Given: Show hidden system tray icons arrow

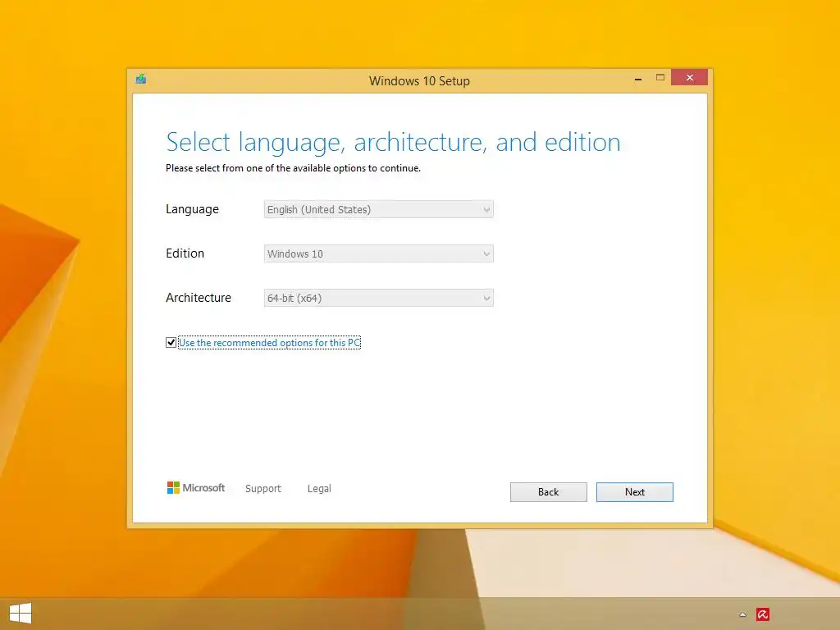Looking at the screenshot, I should tap(742, 614).
